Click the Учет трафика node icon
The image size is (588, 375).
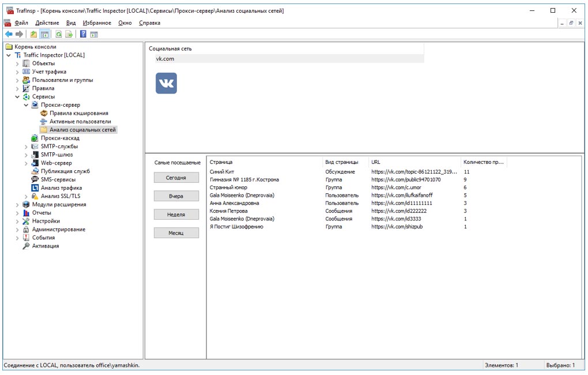(27, 72)
